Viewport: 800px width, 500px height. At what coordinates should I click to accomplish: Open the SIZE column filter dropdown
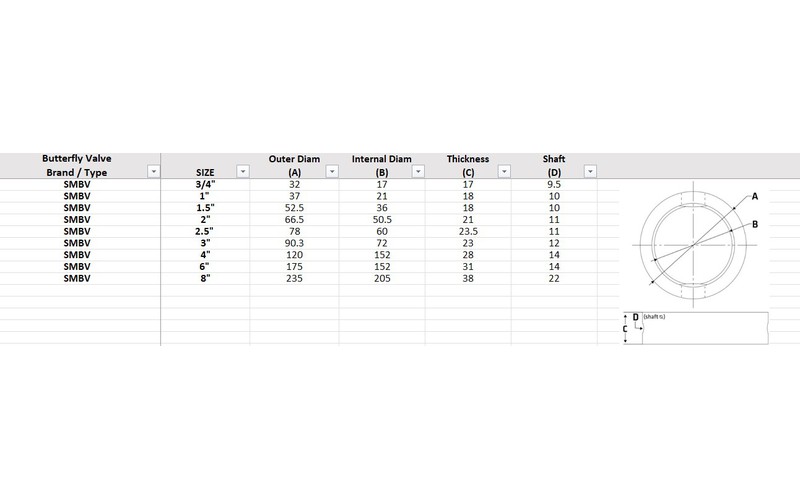[241, 172]
